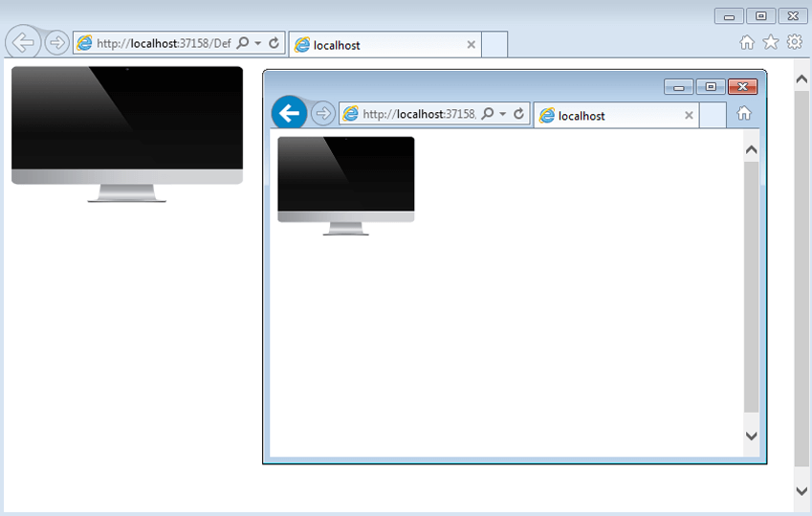Click the blue Back button in the nested window
The width and height of the screenshot is (812, 516).
[x=289, y=113]
